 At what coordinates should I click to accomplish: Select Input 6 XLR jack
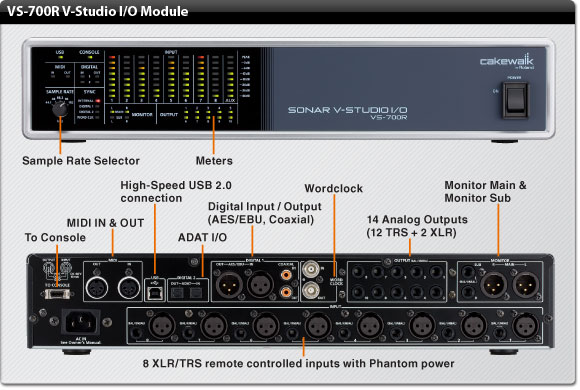[x=266, y=326]
